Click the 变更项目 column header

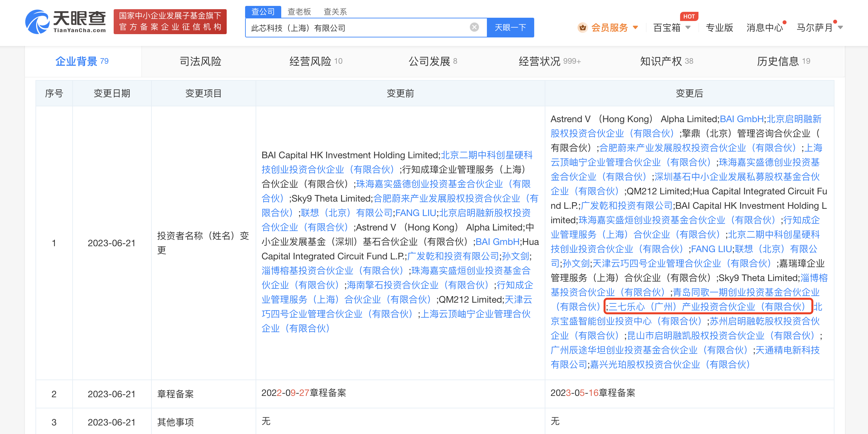(x=203, y=93)
